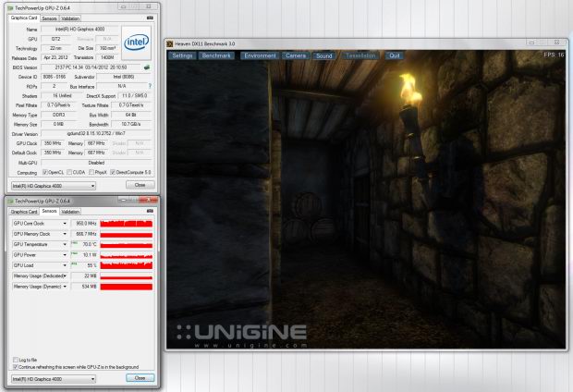Click the camera icon in the Sensors window
Image resolution: width=573 pixels, height=392 pixels.
[150, 211]
